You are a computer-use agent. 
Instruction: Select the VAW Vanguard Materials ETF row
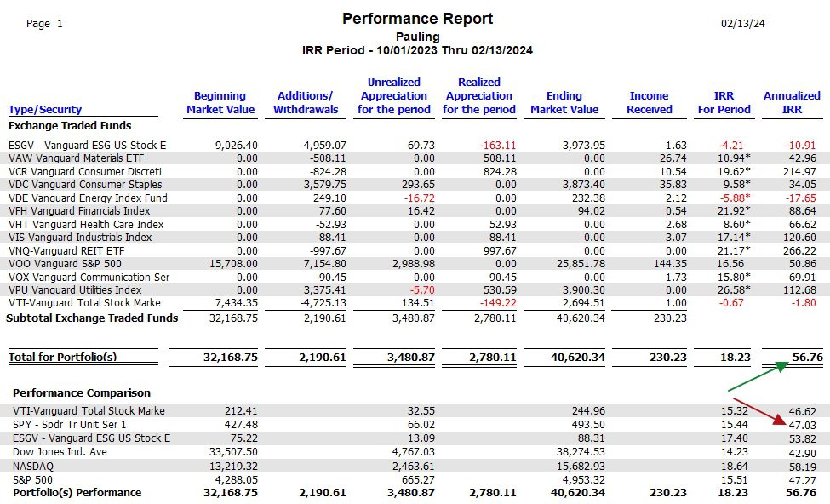point(415,158)
